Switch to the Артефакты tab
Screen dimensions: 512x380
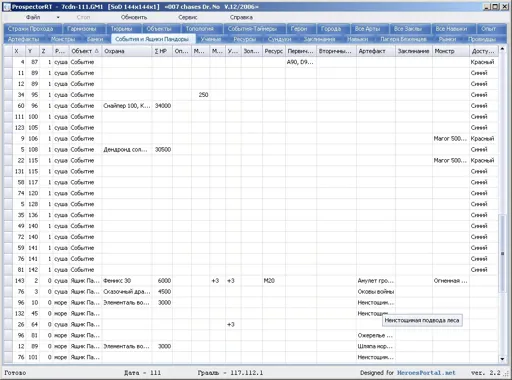point(23,39)
